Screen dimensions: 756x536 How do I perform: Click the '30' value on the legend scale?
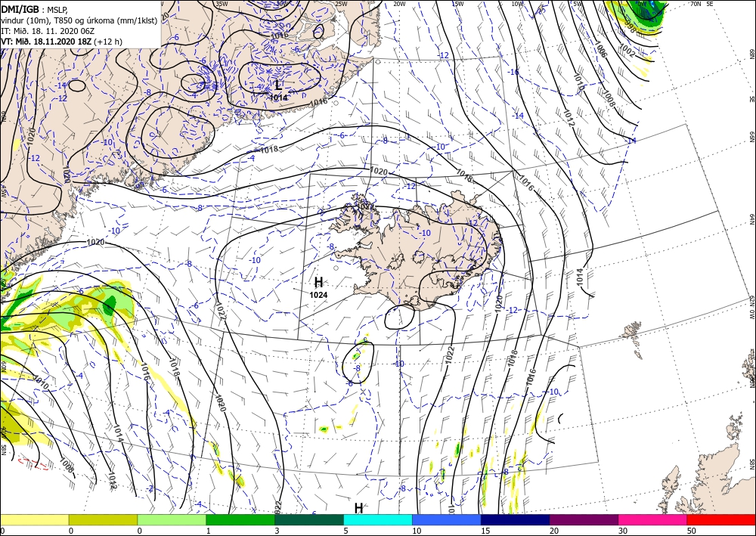click(624, 531)
